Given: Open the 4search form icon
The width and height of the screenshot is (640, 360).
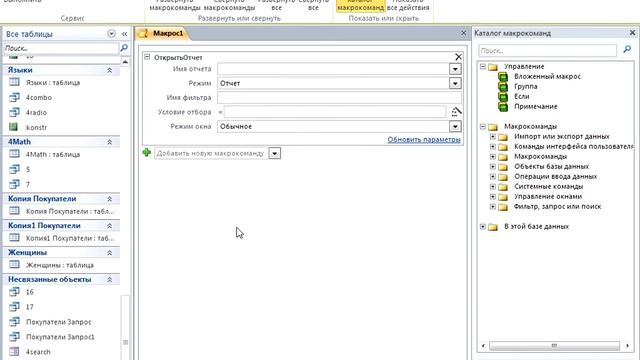Looking at the screenshot, I should point(14,351).
